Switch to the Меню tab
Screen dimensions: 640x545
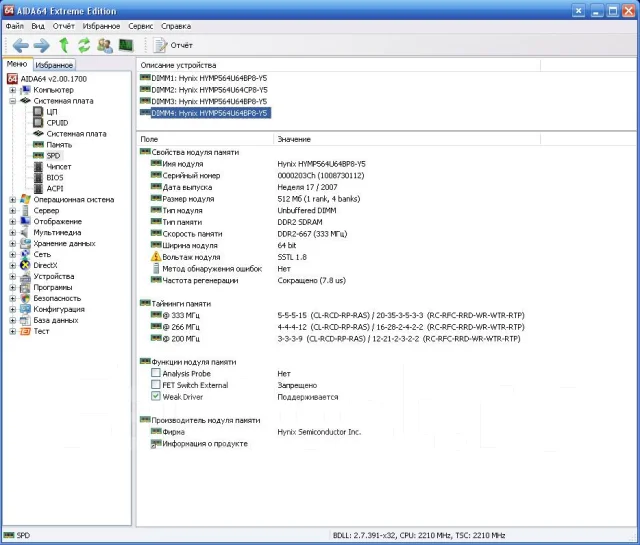pos(17,64)
